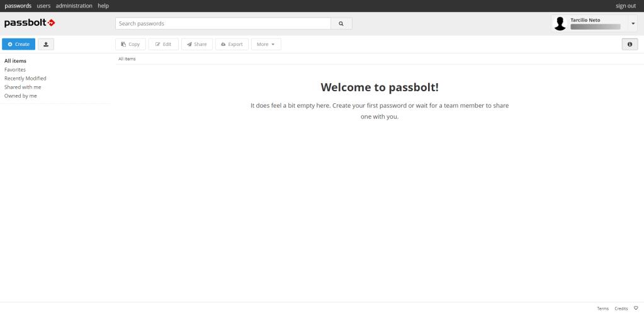
Task: Click the Export toolbar button
Action: point(232,44)
